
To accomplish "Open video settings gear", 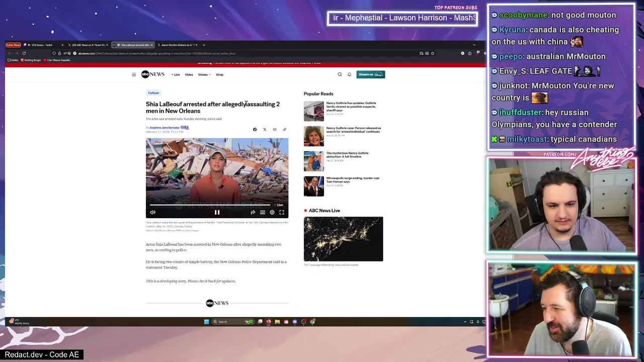I will 272,212.
